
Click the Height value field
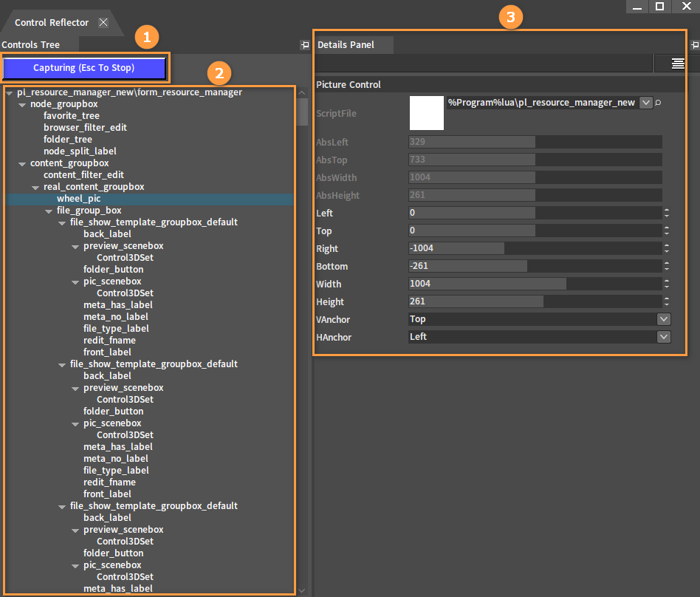pyautogui.click(x=535, y=301)
